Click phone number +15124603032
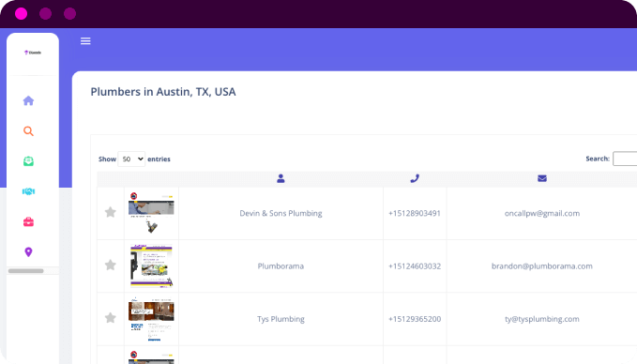 click(415, 266)
